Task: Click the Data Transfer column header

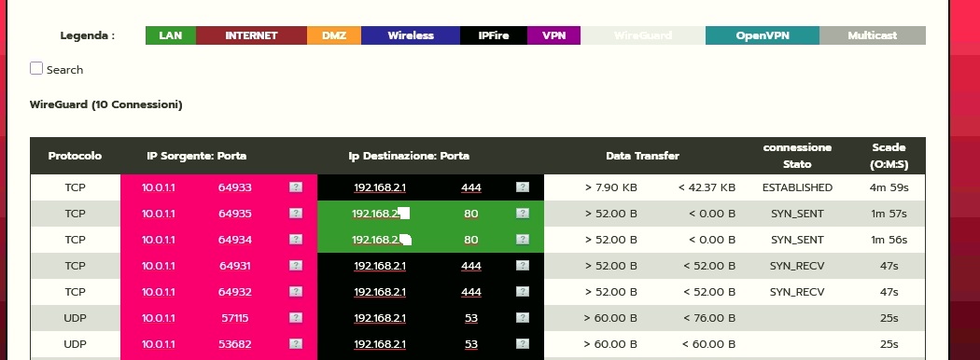Action: click(x=642, y=156)
